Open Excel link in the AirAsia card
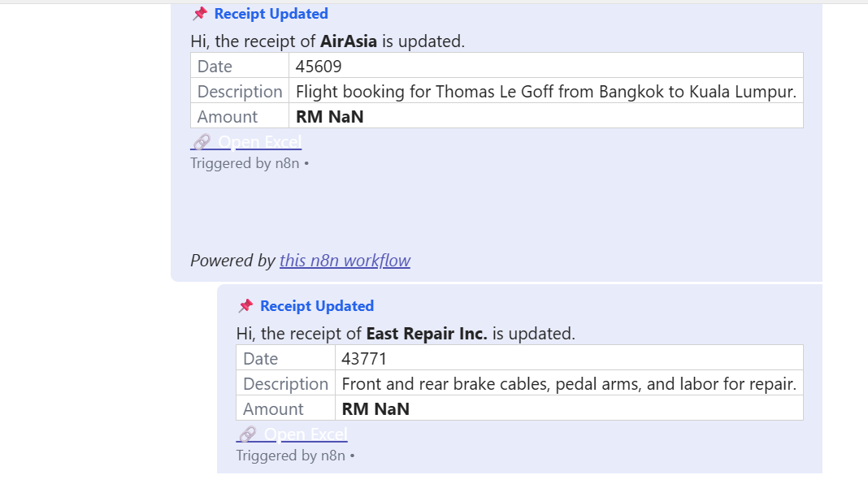 point(259,142)
